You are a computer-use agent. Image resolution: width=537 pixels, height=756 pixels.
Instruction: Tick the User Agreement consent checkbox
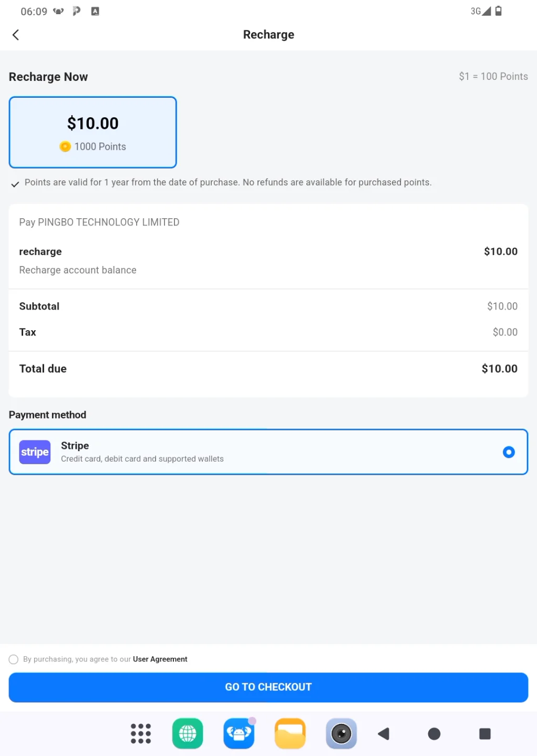14,659
